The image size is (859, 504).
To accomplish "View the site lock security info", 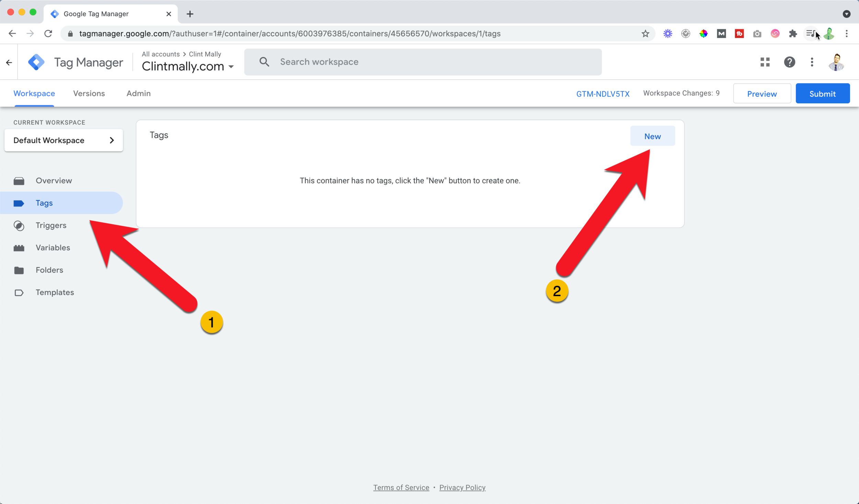I will (x=70, y=34).
